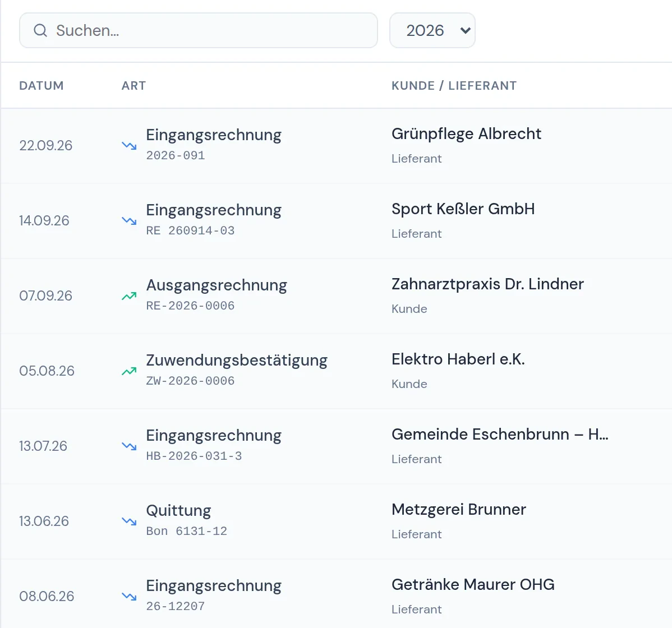Open Eingangsrechnung for Sport Keßler GmbH
Screen dimensions: 672x628
coord(214,210)
